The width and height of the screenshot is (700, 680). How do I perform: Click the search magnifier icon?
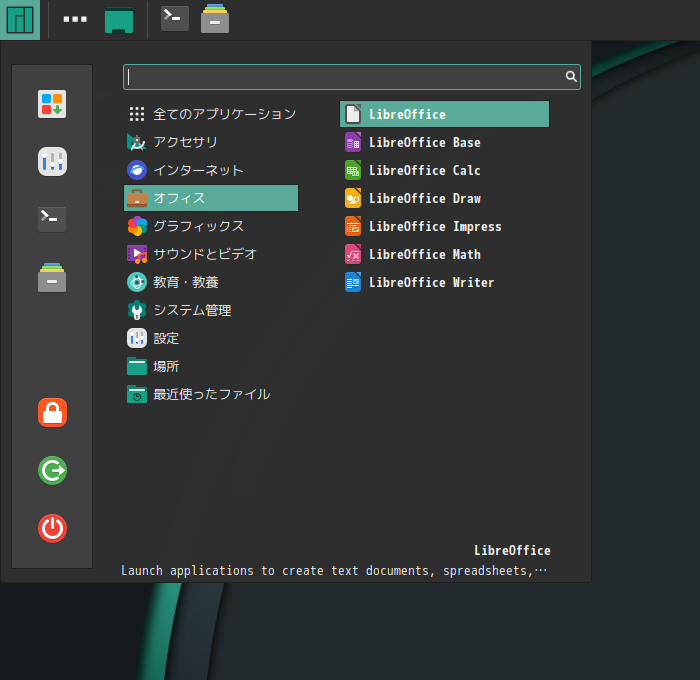pos(571,76)
